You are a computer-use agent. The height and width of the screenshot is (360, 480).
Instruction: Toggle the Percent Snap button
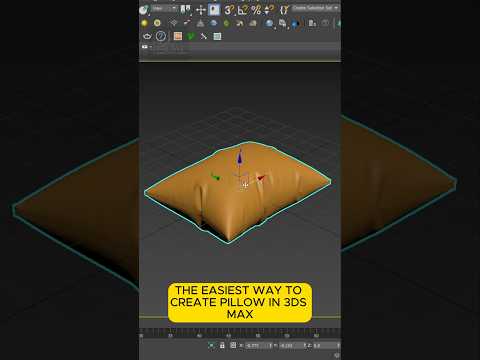pos(256,10)
